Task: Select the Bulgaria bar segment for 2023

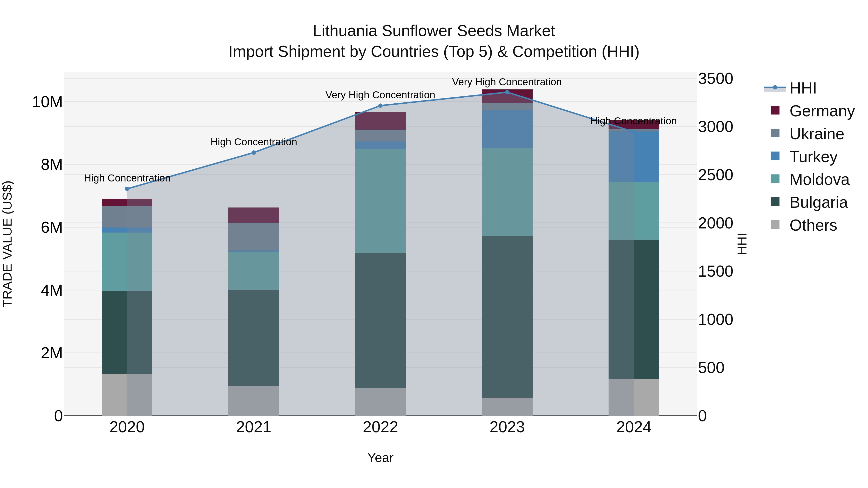Action: (x=507, y=317)
